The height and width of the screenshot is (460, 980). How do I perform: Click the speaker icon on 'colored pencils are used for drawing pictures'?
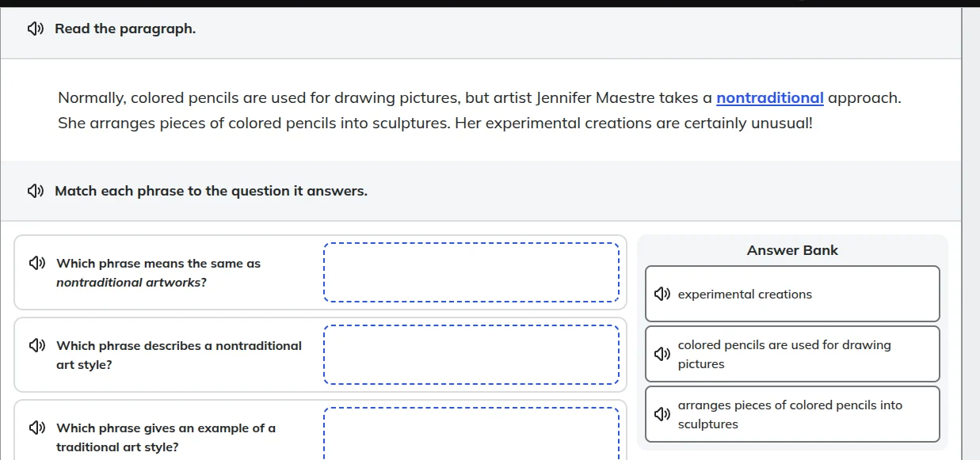coord(662,354)
